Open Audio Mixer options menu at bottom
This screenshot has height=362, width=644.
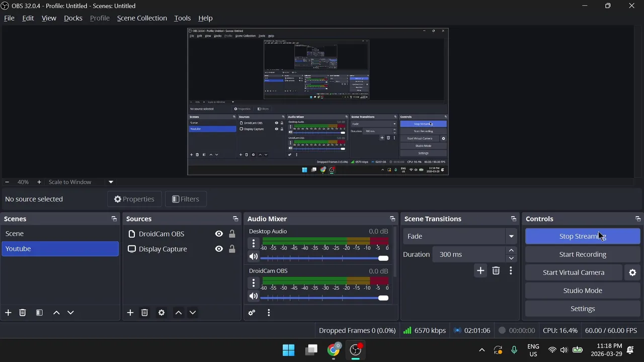pyautogui.click(x=269, y=313)
